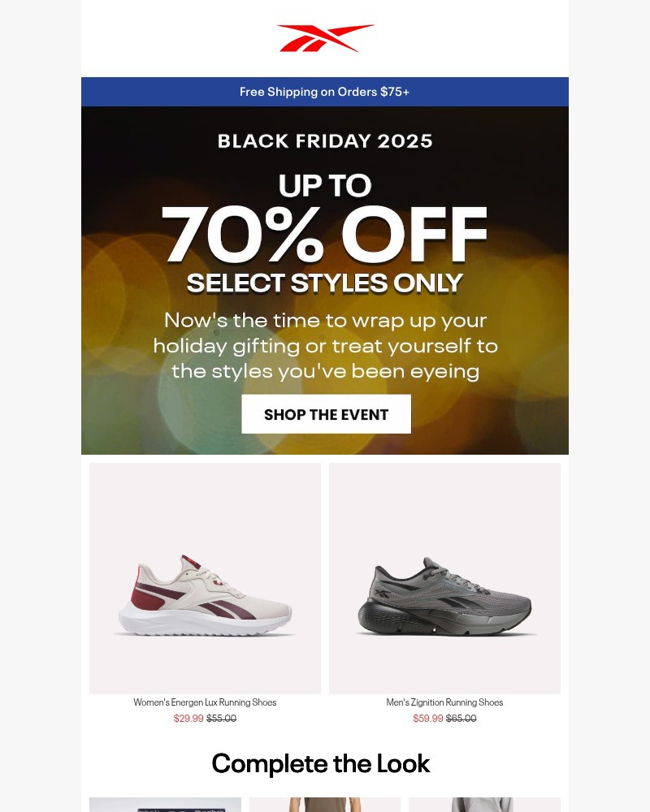This screenshot has height=812, width=650.
Task: Click the Reebok vector logo
Action: click(x=324, y=37)
